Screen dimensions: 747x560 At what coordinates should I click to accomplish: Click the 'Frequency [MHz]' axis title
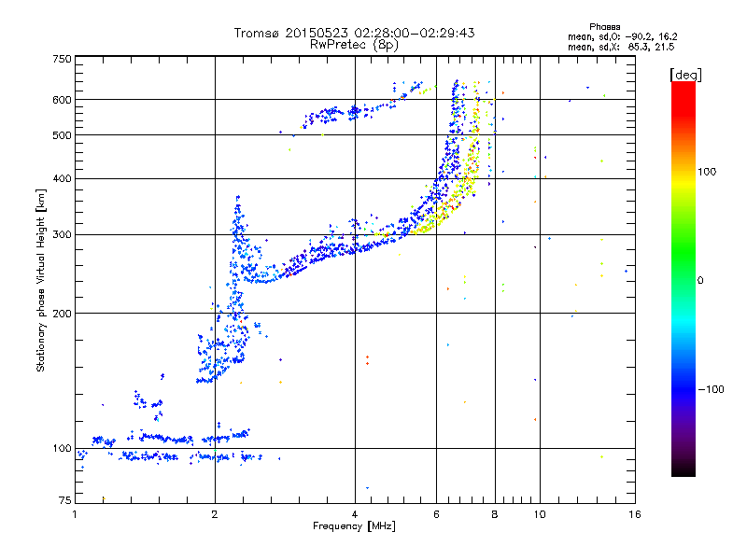pyautogui.click(x=354, y=526)
